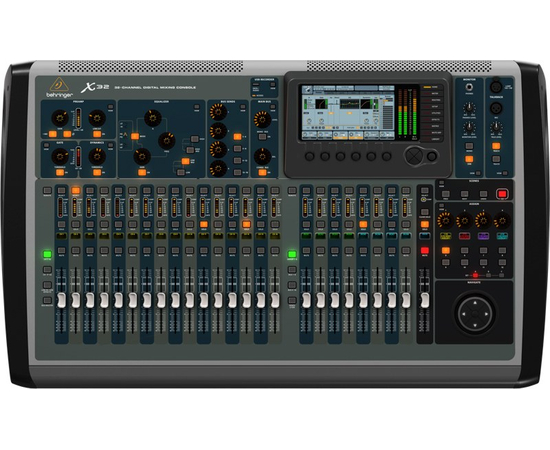Screen dimensions: 550x450
Task: Open the Effects screen button
Action: tap(432, 120)
